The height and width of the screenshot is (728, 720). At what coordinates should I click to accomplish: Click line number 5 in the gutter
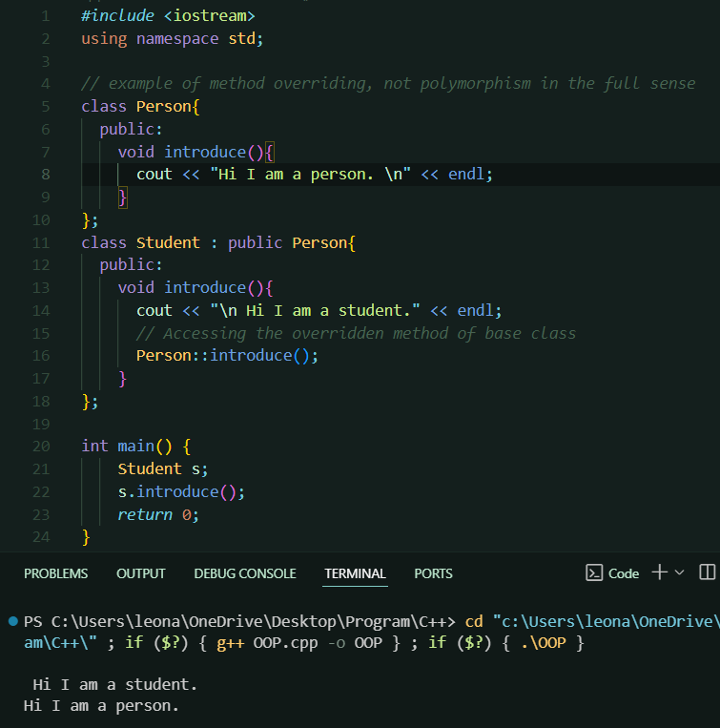(x=46, y=107)
